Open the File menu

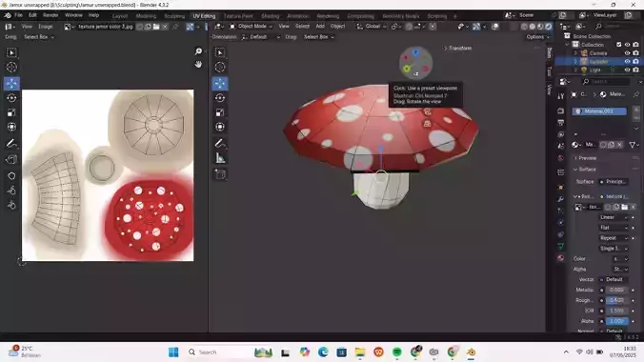pyautogui.click(x=18, y=15)
